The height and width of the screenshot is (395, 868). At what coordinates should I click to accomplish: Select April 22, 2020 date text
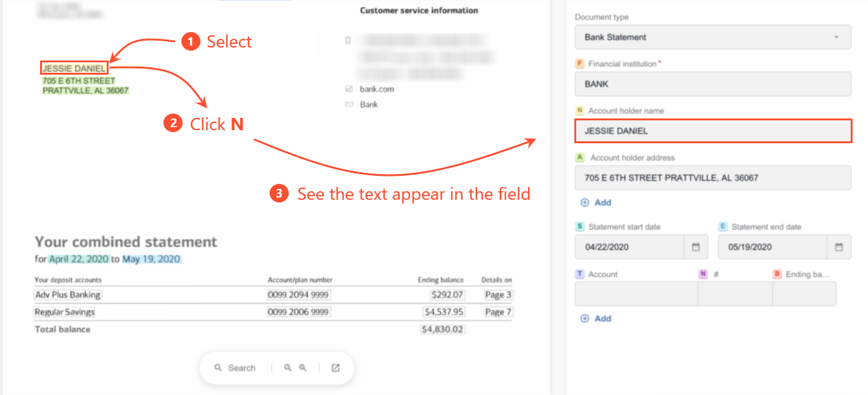click(79, 259)
